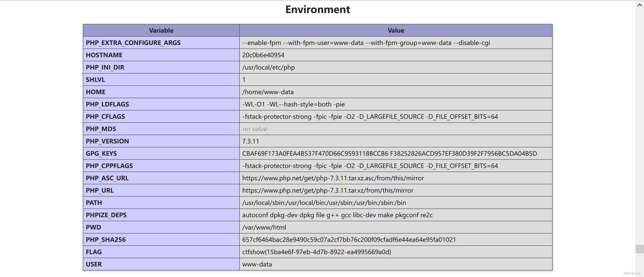Select the HOME variable cell
The image size is (644, 277).
[161, 92]
